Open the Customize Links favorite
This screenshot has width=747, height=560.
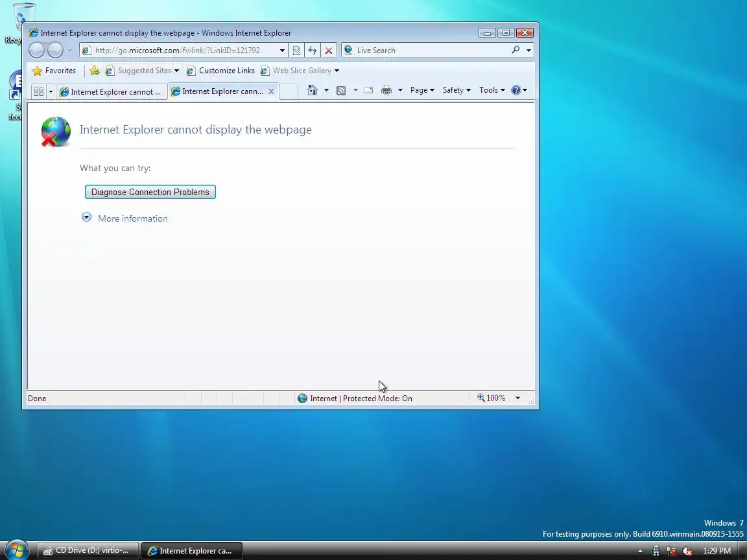coord(220,71)
